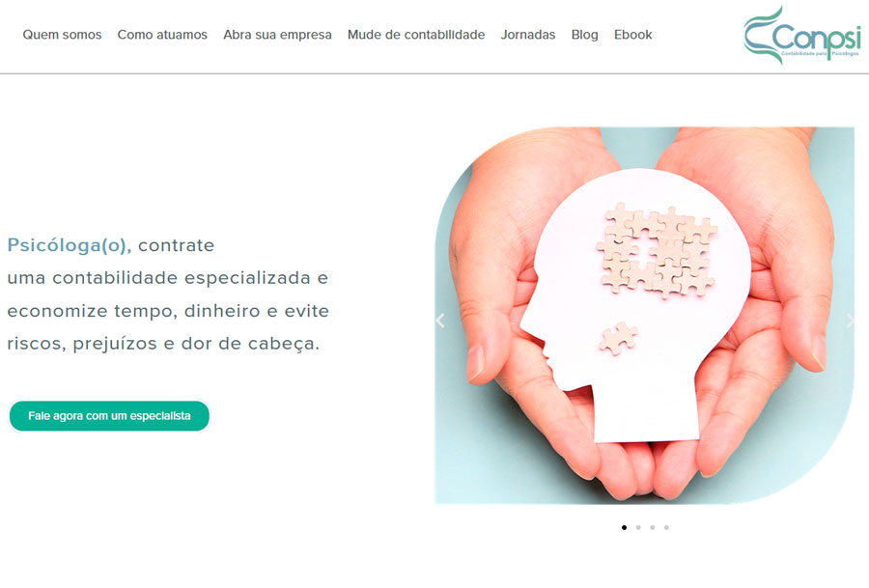
Task: Click the Psicóloga(o) highlighted heading text
Action: click(x=69, y=245)
